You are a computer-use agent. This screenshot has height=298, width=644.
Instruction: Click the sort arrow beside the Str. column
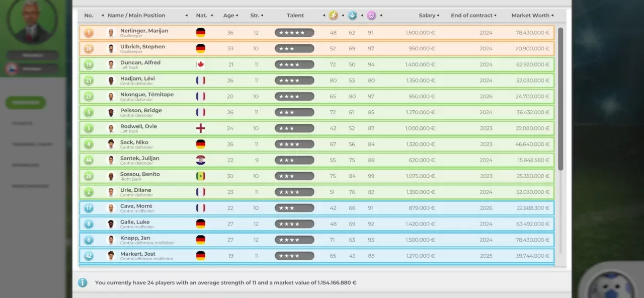pos(262,16)
